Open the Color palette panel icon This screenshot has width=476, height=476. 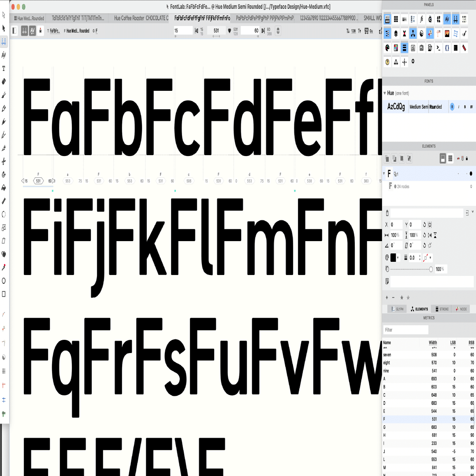click(x=387, y=48)
